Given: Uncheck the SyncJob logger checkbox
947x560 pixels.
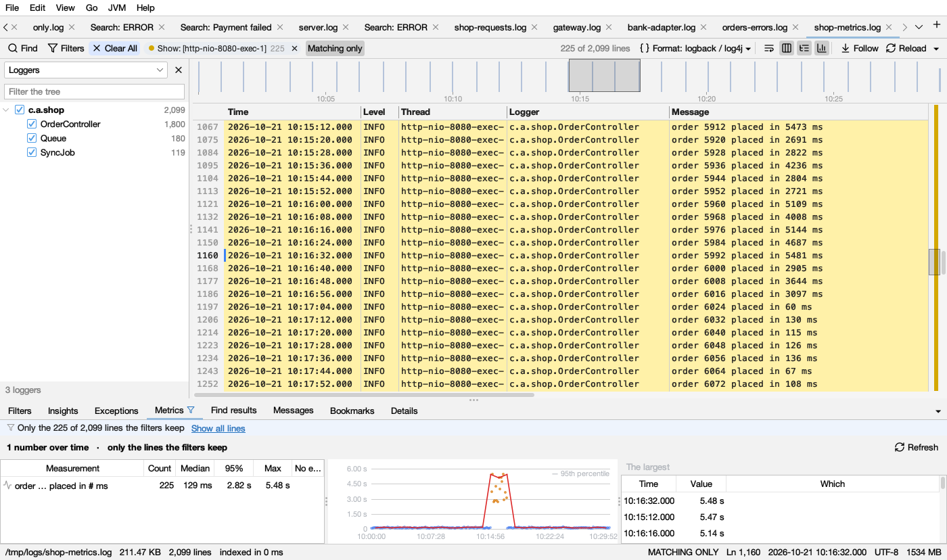Looking at the screenshot, I should (32, 152).
